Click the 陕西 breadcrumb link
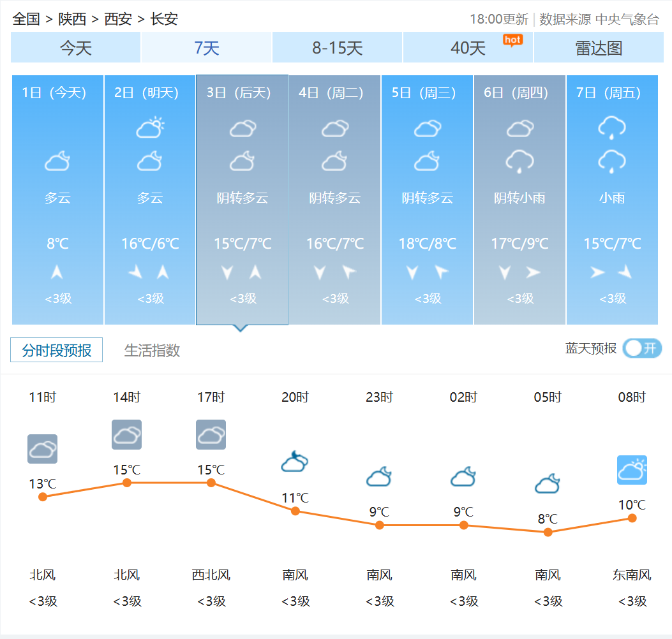This screenshot has width=672, height=639. coord(72,19)
